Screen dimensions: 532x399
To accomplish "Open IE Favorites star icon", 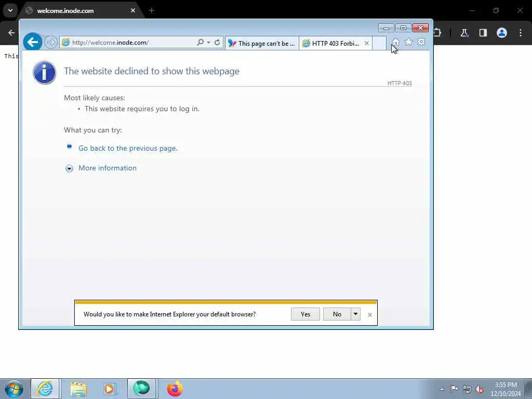I will [408, 42].
